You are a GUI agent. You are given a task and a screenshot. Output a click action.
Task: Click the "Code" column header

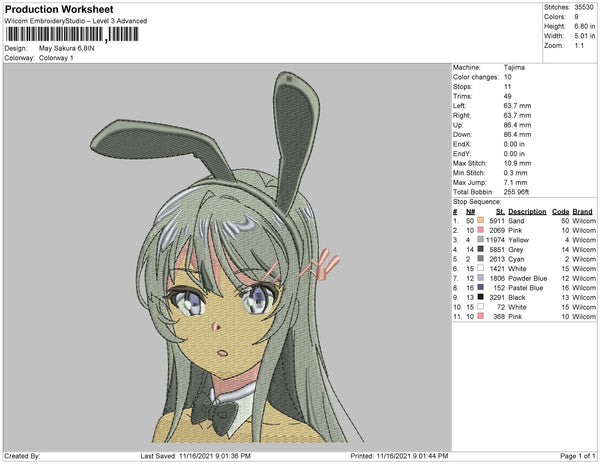(x=561, y=211)
